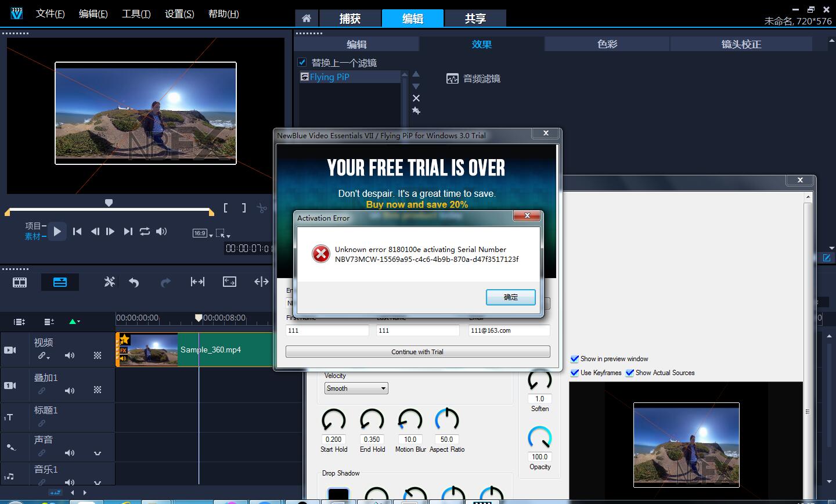Open the 编辑 menu
Image resolution: width=836 pixels, height=504 pixels.
[93, 13]
